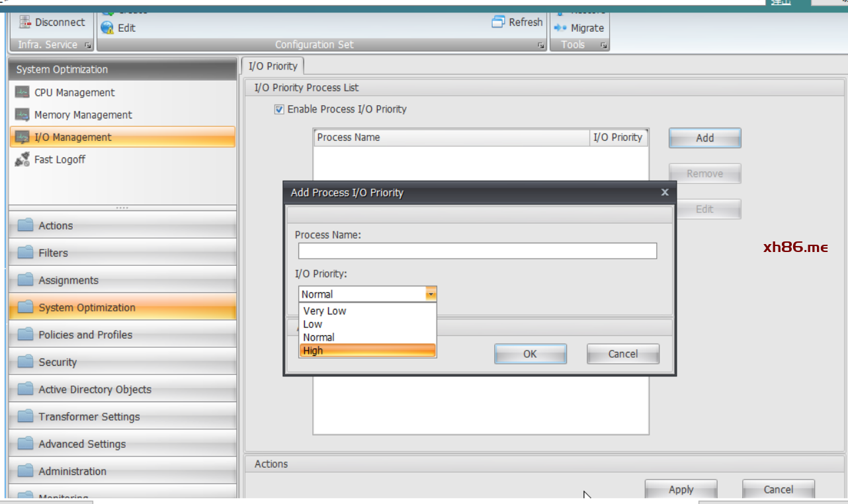This screenshot has width=848, height=504.
Task: Click Apply in the Actions panel
Action: (x=681, y=489)
